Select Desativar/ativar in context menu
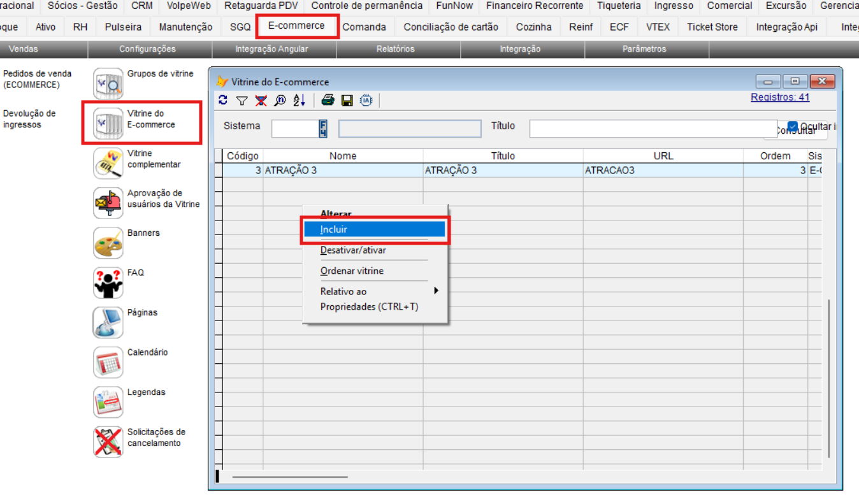This screenshot has width=859, height=504. 376,250
